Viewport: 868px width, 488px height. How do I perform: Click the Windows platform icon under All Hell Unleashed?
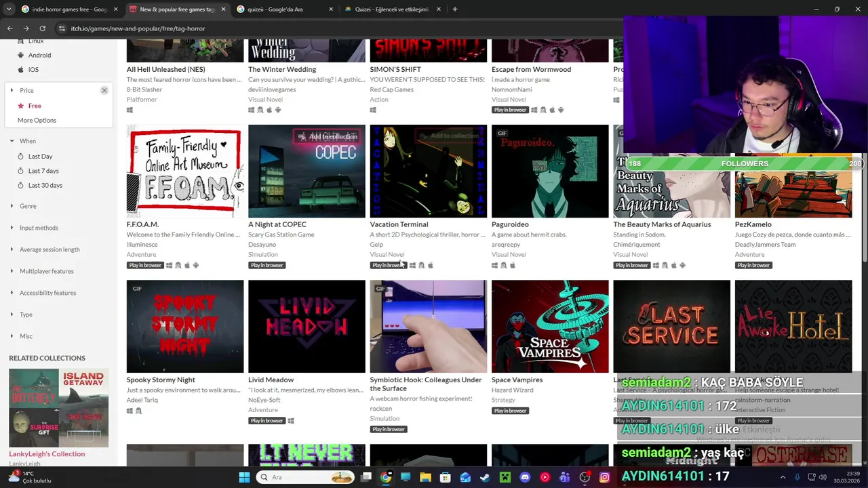[130, 110]
